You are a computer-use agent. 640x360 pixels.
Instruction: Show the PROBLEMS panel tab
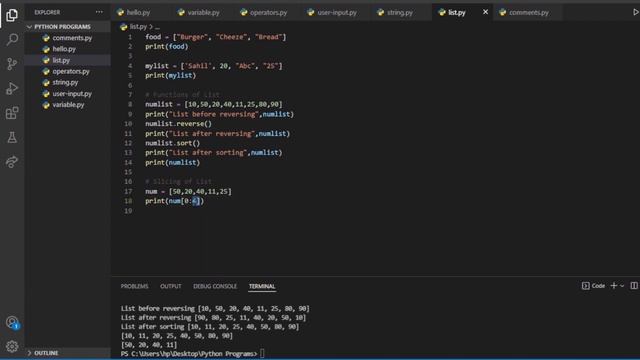click(x=134, y=286)
